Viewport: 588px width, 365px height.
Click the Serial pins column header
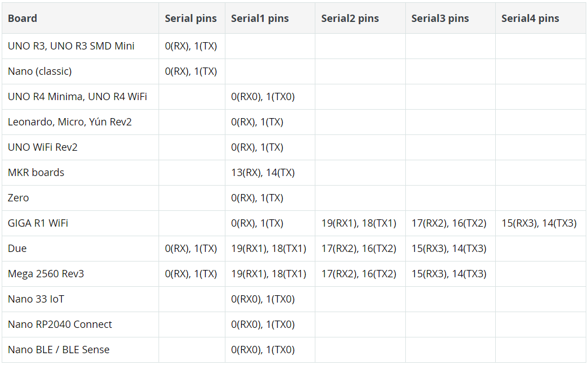point(191,18)
